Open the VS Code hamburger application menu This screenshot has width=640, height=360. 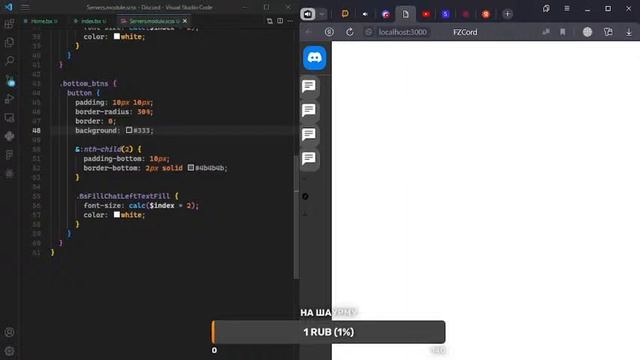[x=25, y=7]
